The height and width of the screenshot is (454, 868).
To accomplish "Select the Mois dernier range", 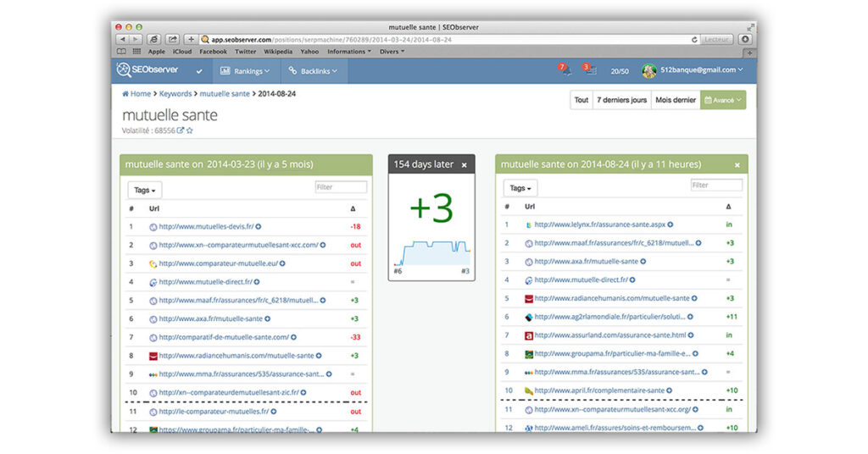I will pos(675,100).
